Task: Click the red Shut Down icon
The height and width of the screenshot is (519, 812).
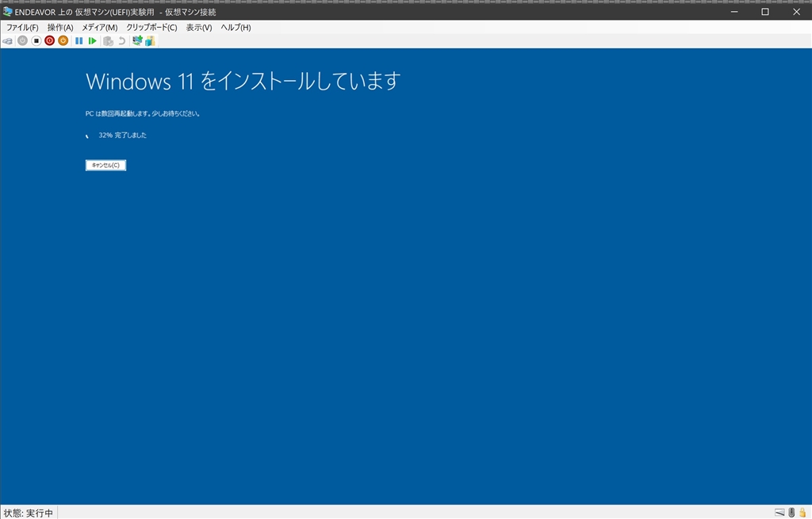Action: click(x=49, y=41)
